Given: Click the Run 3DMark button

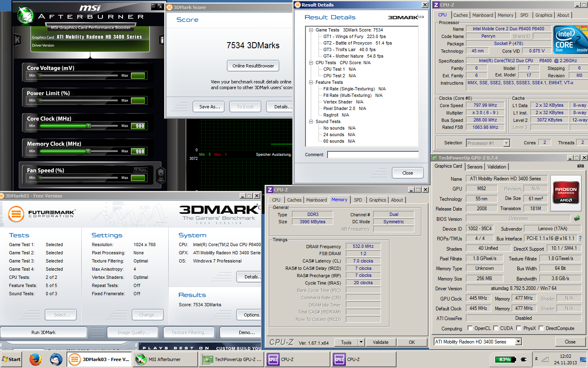Looking at the screenshot, I should click(44, 332).
